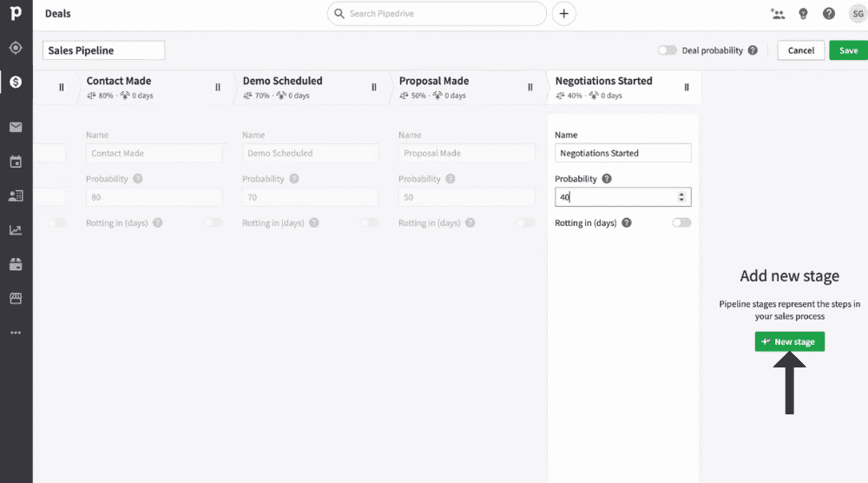
Task: Open Mail icon in sidebar
Action: point(16,128)
